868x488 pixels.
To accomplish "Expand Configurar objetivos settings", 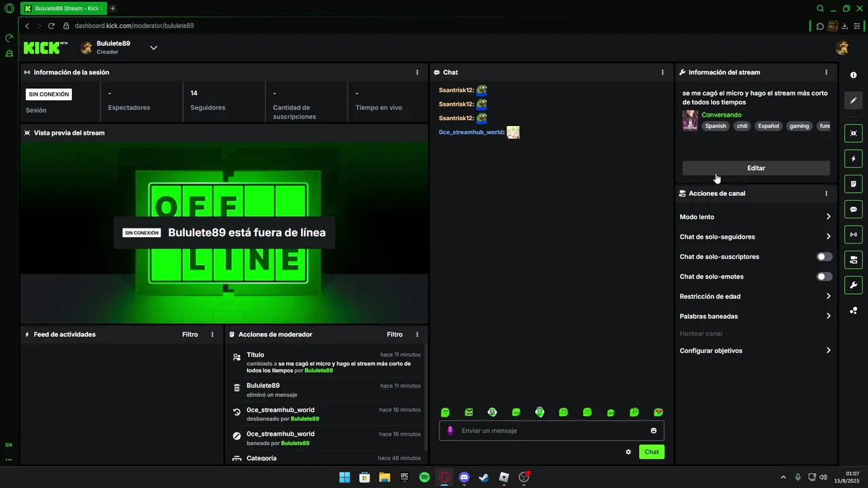I will click(x=755, y=350).
